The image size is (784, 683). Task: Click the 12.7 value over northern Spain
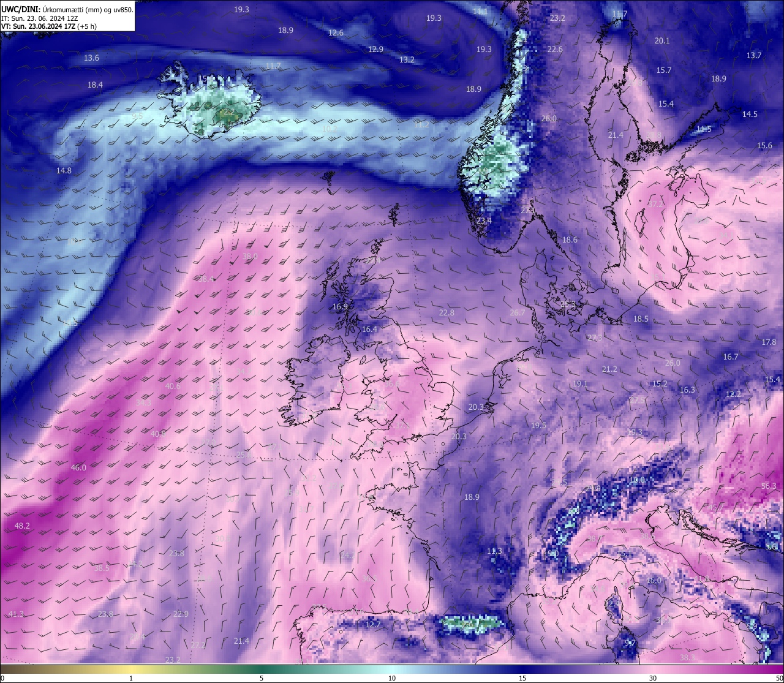coord(373,624)
